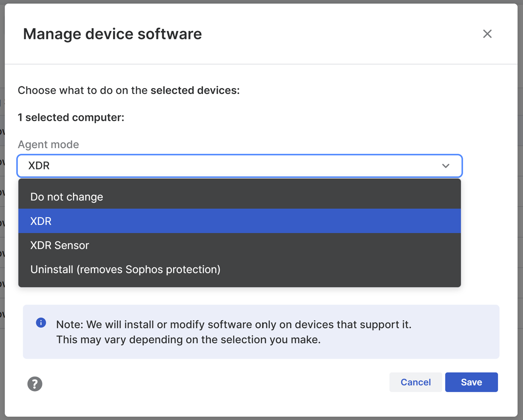The width and height of the screenshot is (523, 420).
Task: Select "XDR Sensor" agent mode
Action: click(x=59, y=245)
